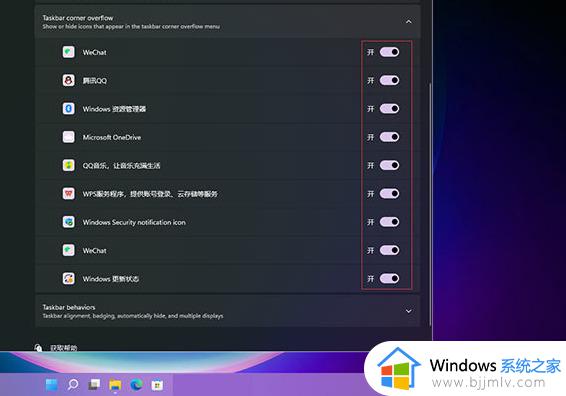Click the Bluetooth icon beside Windows 资源管理器
This screenshot has height=396, width=566.
tap(69, 109)
